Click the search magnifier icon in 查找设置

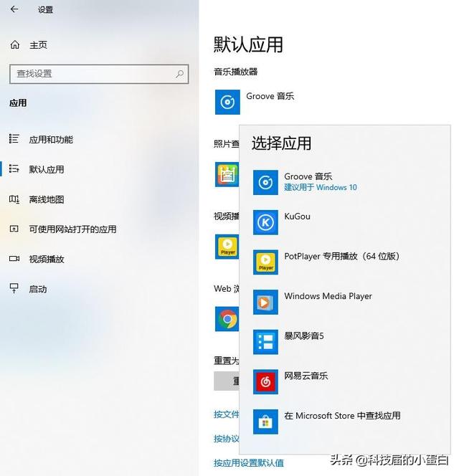tap(179, 74)
